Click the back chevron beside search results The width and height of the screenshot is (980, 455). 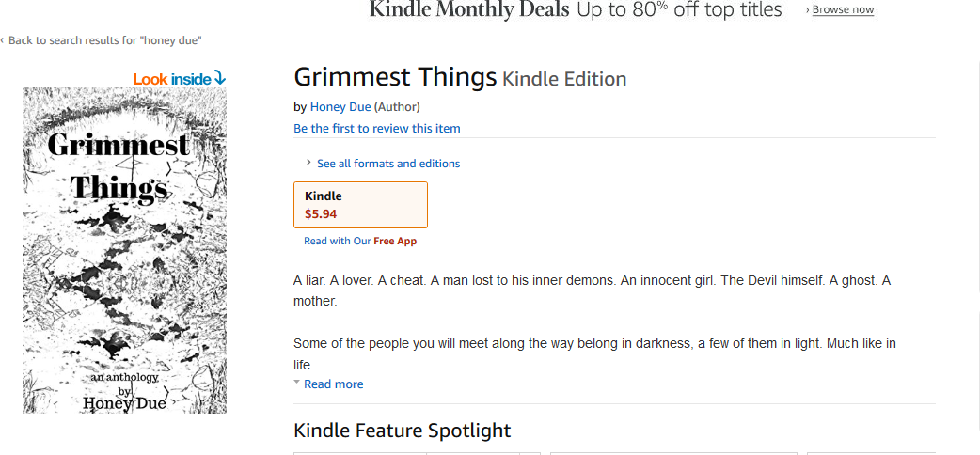pyautogui.click(x=3, y=40)
